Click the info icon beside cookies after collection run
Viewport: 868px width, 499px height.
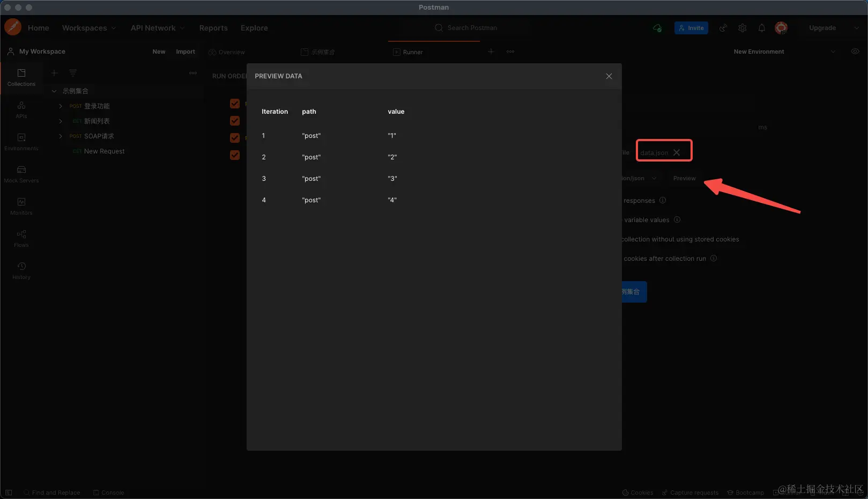coord(714,258)
